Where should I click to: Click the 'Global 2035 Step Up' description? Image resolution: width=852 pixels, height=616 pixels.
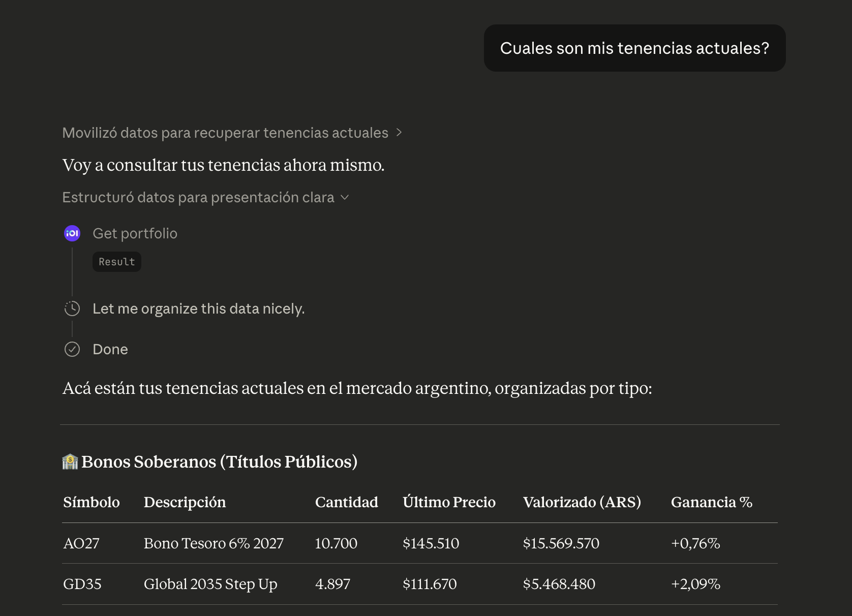tap(210, 584)
